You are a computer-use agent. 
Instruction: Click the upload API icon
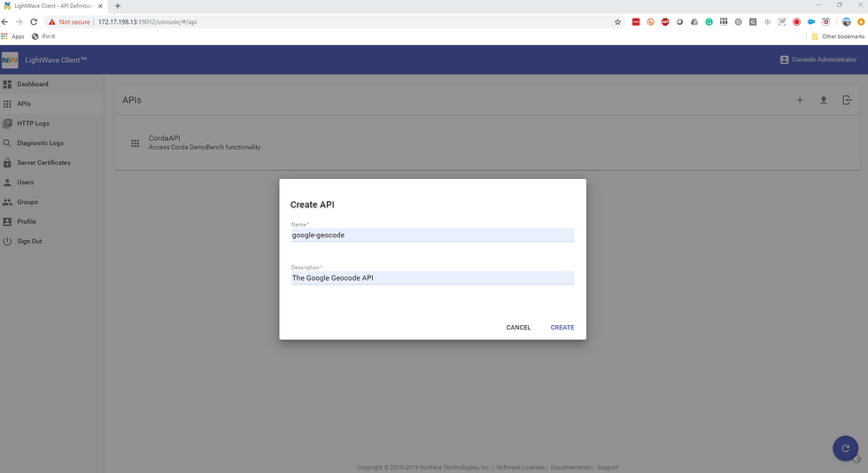coord(823,100)
